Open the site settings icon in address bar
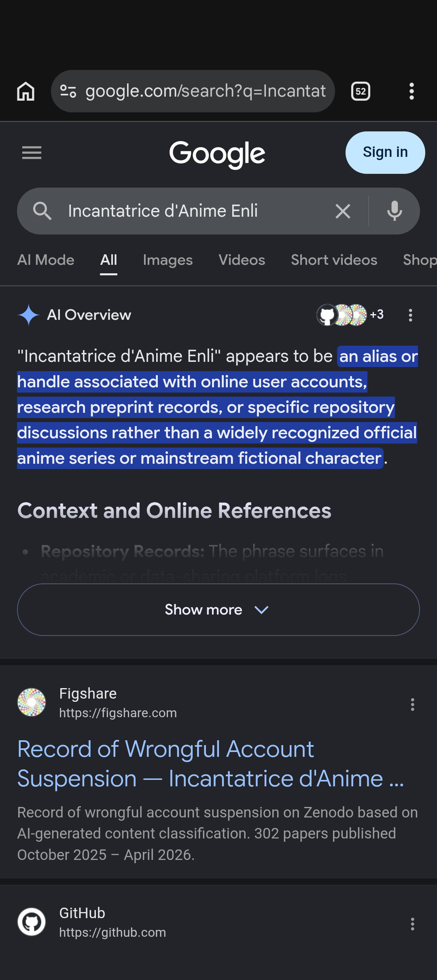Image resolution: width=437 pixels, height=980 pixels. (68, 91)
